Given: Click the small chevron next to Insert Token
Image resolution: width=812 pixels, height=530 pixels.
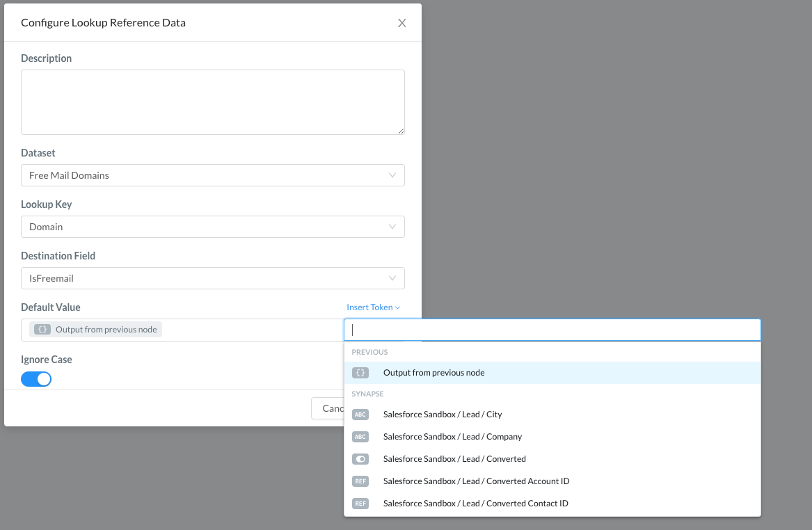Looking at the screenshot, I should click(x=398, y=308).
